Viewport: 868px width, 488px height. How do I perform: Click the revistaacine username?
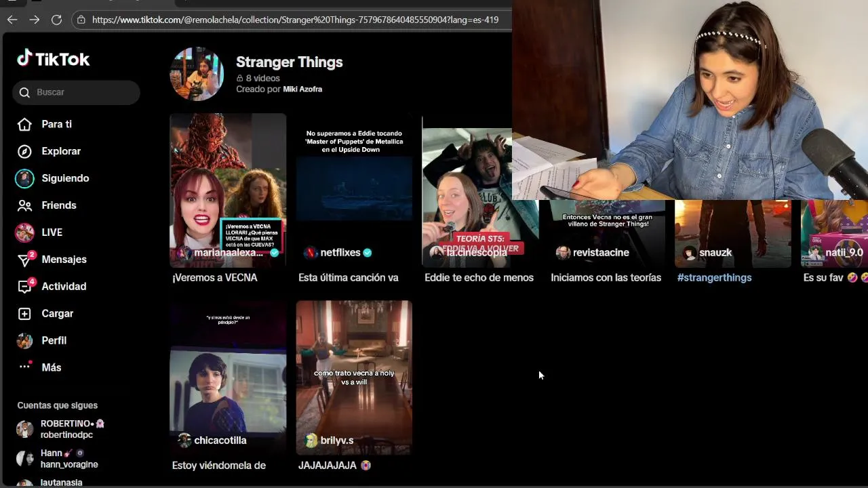[601, 253]
